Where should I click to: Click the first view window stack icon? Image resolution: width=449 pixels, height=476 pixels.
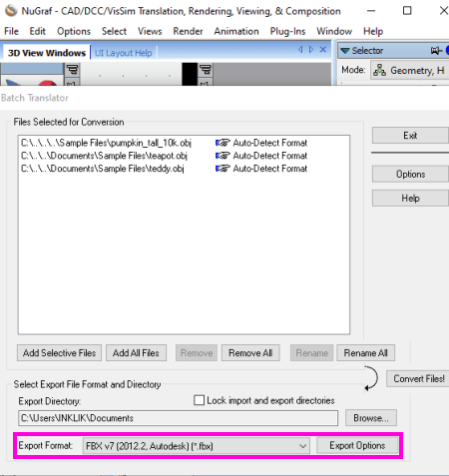click(x=72, y=70)
